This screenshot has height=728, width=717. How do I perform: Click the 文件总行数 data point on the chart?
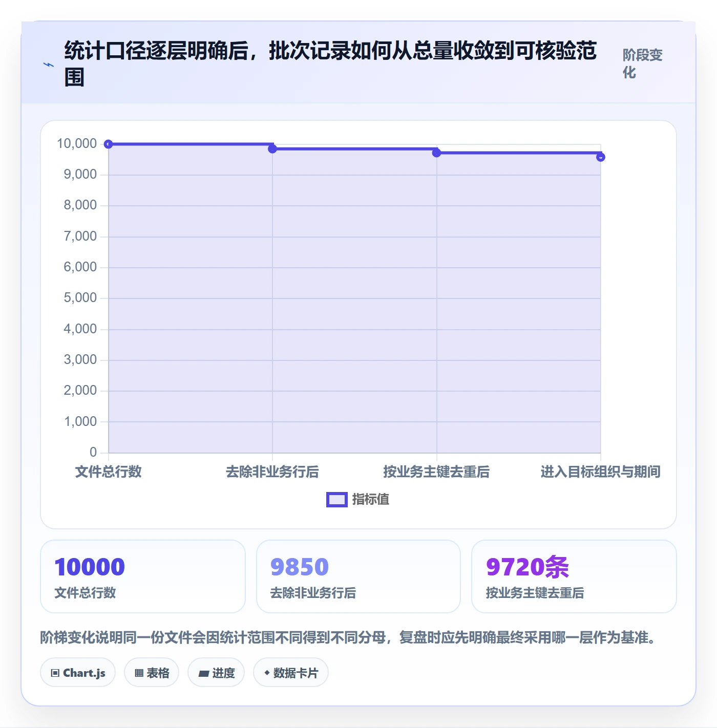[x=109, y=144]
